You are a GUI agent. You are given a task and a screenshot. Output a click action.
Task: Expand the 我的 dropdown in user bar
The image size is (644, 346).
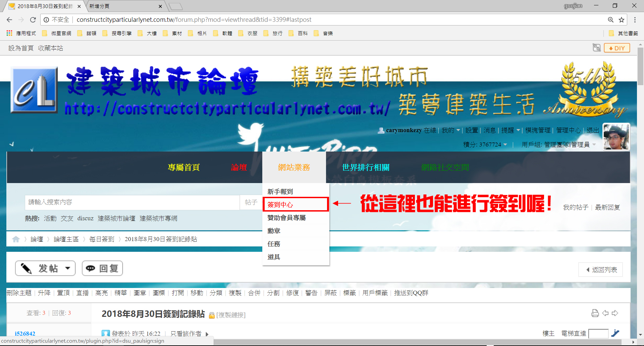(458, 130)
